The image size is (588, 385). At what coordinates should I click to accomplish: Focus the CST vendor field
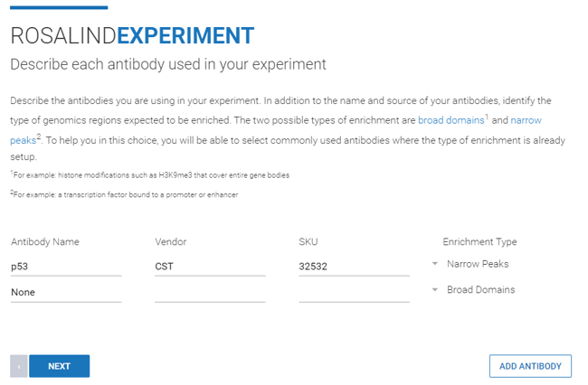[210, 267]
